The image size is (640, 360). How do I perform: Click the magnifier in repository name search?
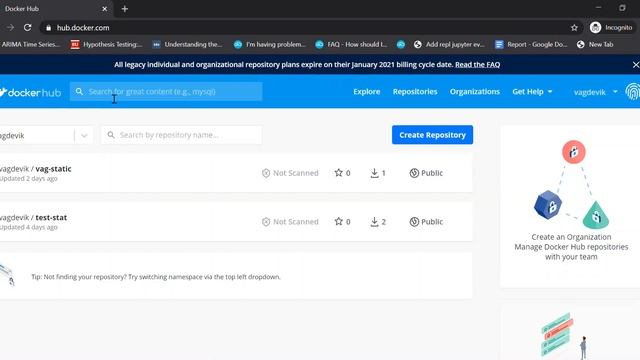[111, 135]
